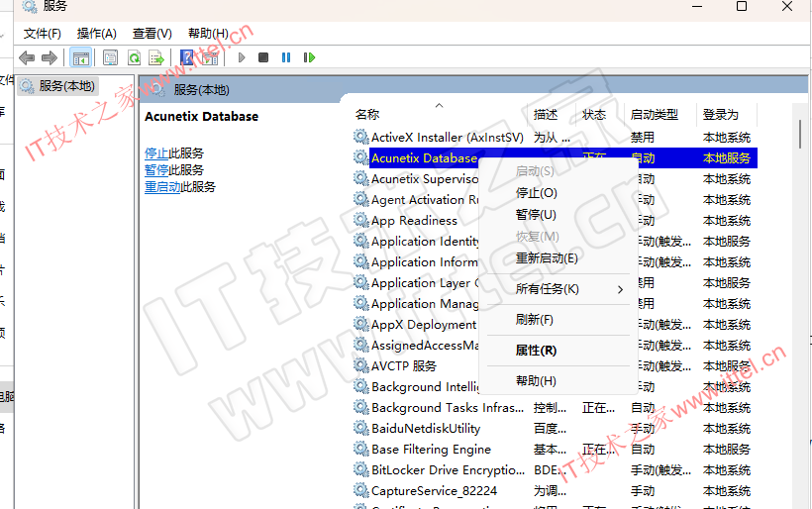Sort by the 登录为 column header
812x509 pixels.
tap(720, 115)
